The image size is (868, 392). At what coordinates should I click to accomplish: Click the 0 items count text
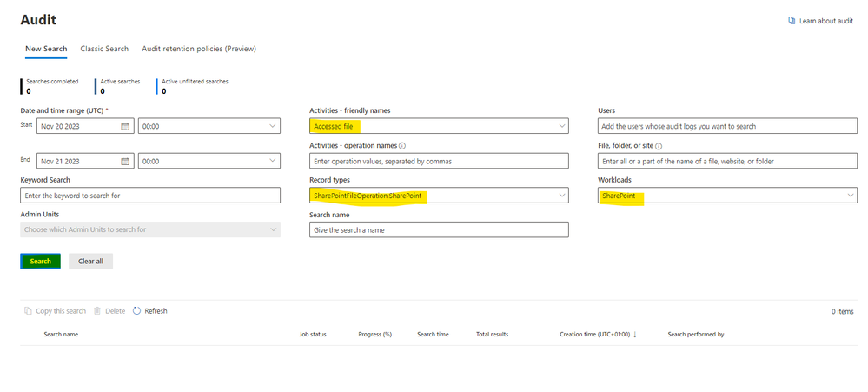click(x=842, y=312)
